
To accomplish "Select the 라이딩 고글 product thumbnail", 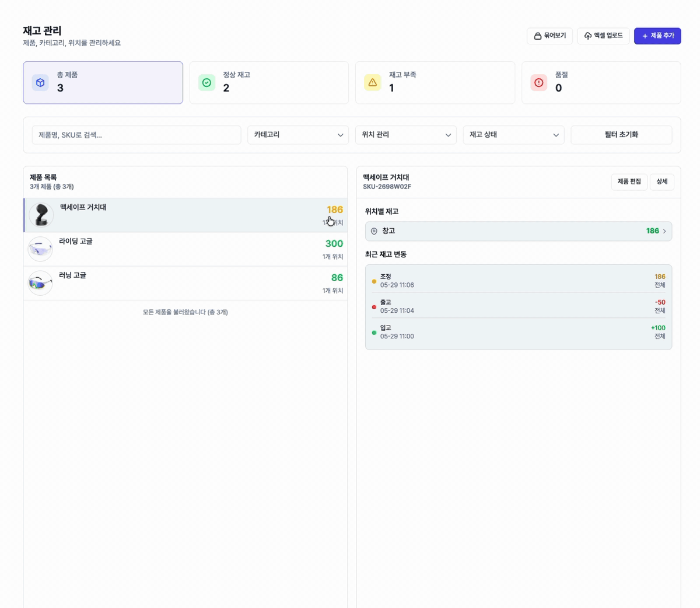I will (x=40, y=249).
